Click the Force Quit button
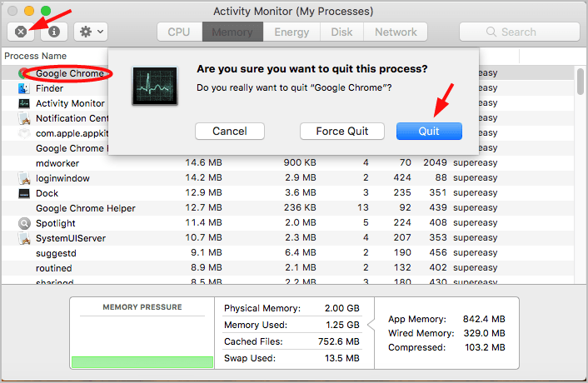 [342, 132]
